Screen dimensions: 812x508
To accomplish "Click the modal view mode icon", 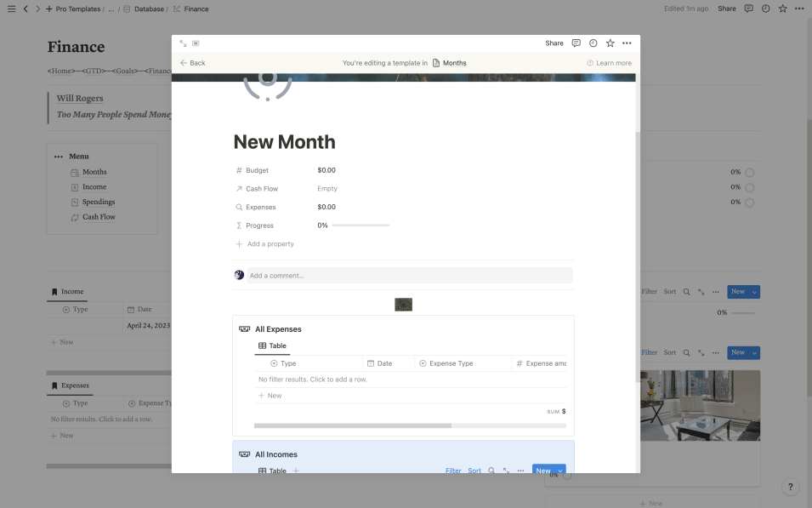I will 196,43.
